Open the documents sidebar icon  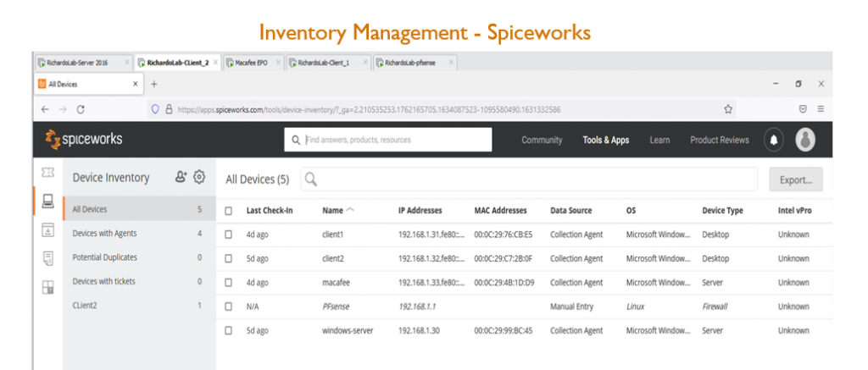coord(47,258)
